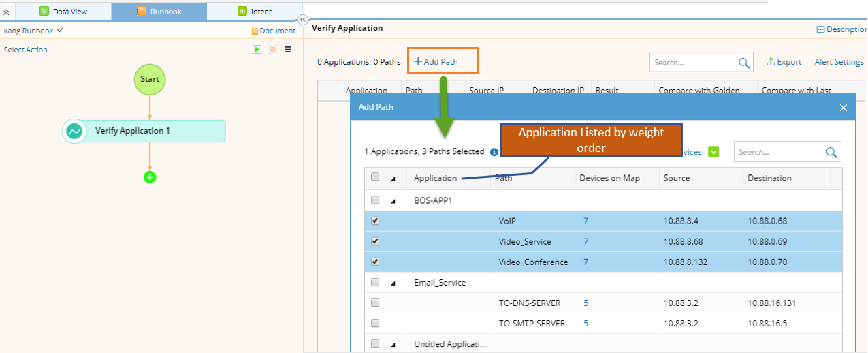Toggle the select-all checkbox in table header
Image resolution: width=868 pixels, height=353 pixels.
coord(375,177)
